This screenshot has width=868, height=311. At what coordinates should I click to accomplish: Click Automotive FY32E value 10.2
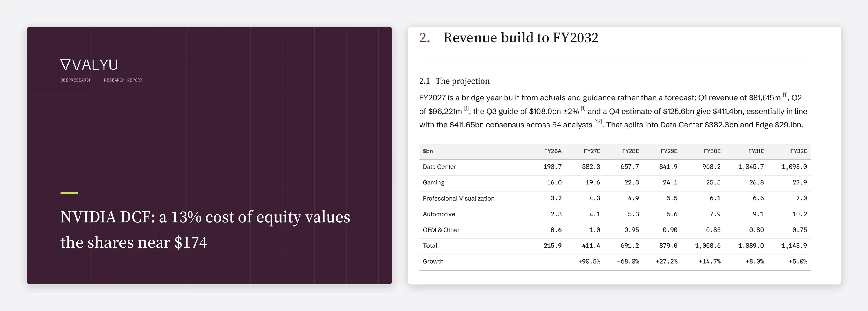tap(800, 214)
